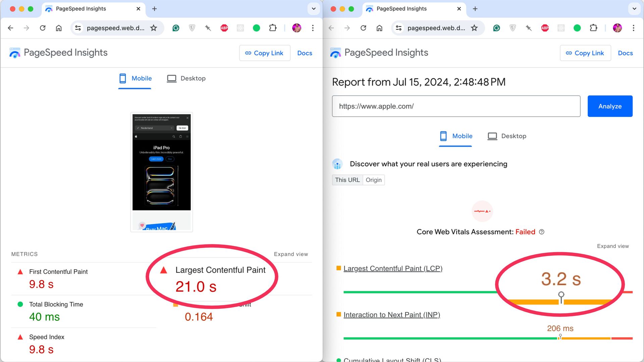This screenshot has width=644, height=362.
Task: Expand view of METRICS in left window
Action: point(291,254)
